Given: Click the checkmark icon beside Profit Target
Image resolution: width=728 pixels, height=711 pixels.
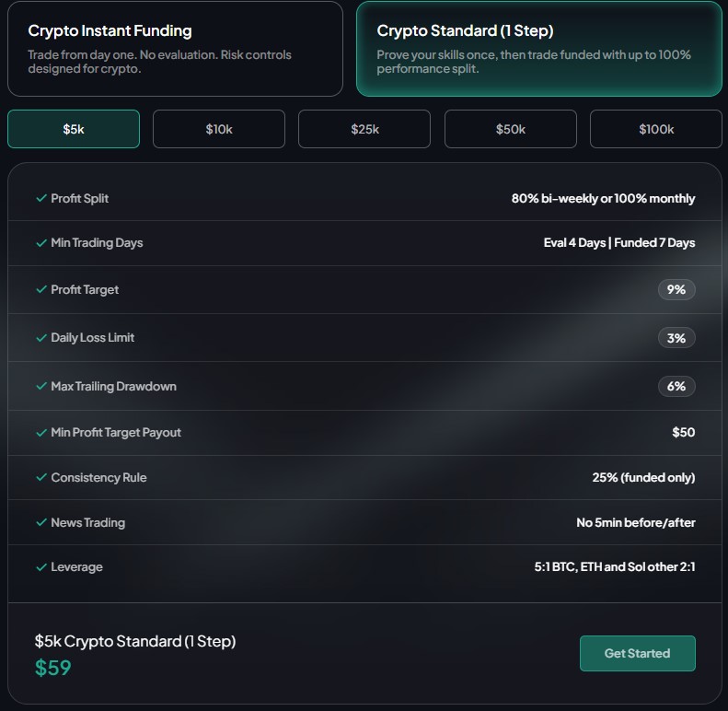Looking at the screenshot, I should coord(40,290).
